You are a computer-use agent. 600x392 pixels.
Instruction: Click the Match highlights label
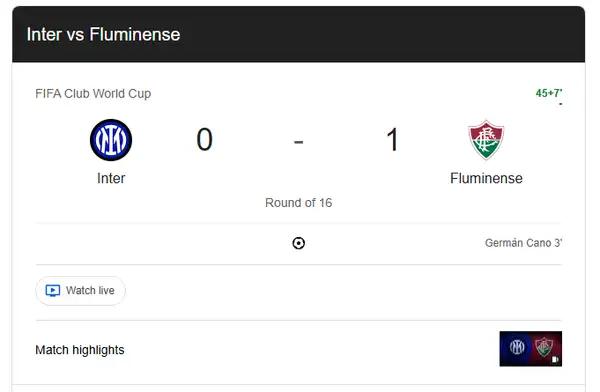click(80, 350)
